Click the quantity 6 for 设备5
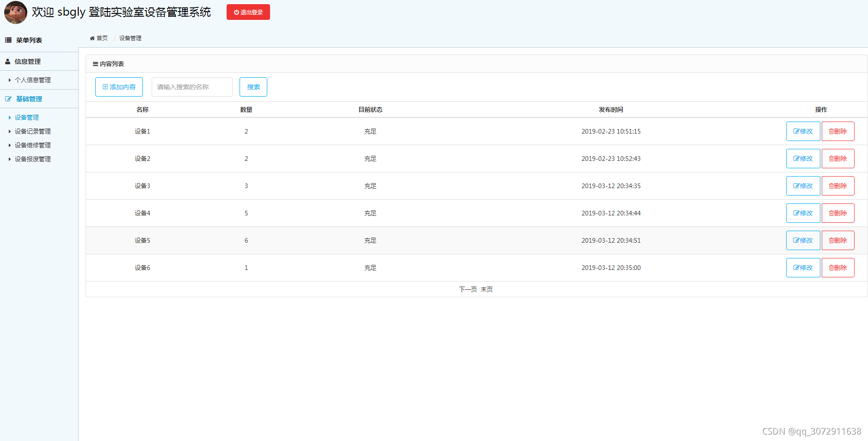The height and width of the screenshot is (441, 868). pos(246,240)
